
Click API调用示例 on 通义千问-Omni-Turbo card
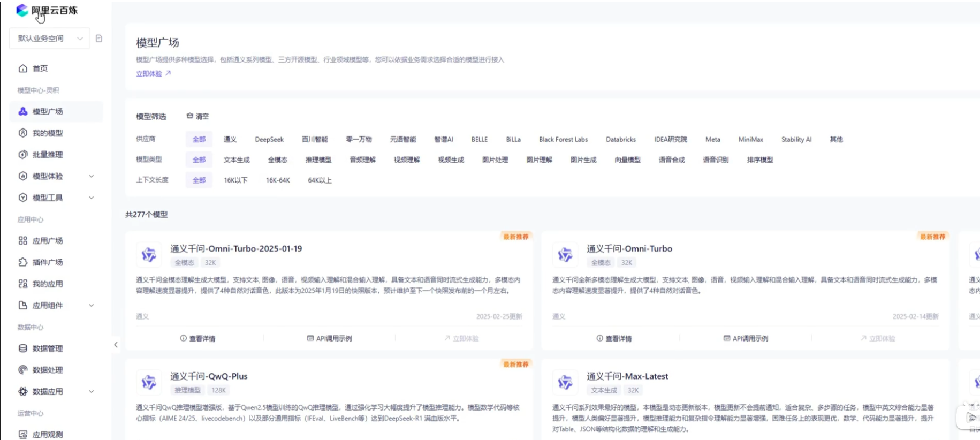coord(746,338)
